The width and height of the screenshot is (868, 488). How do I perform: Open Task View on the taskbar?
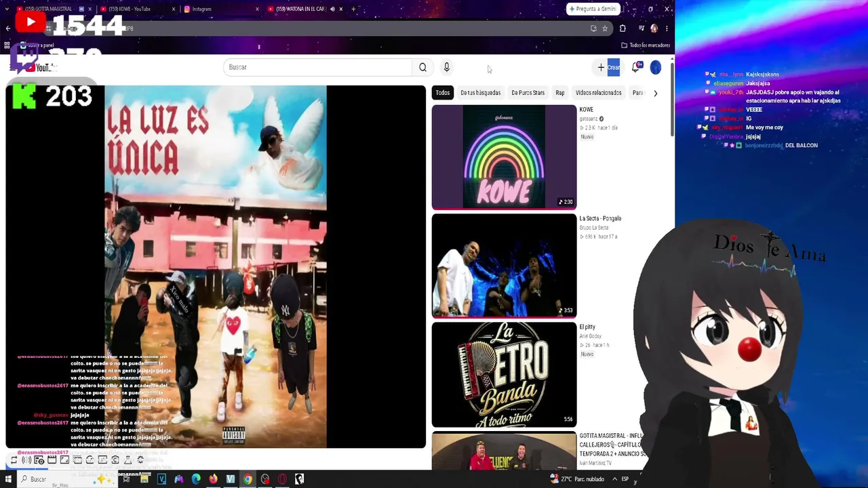[127, 479]
